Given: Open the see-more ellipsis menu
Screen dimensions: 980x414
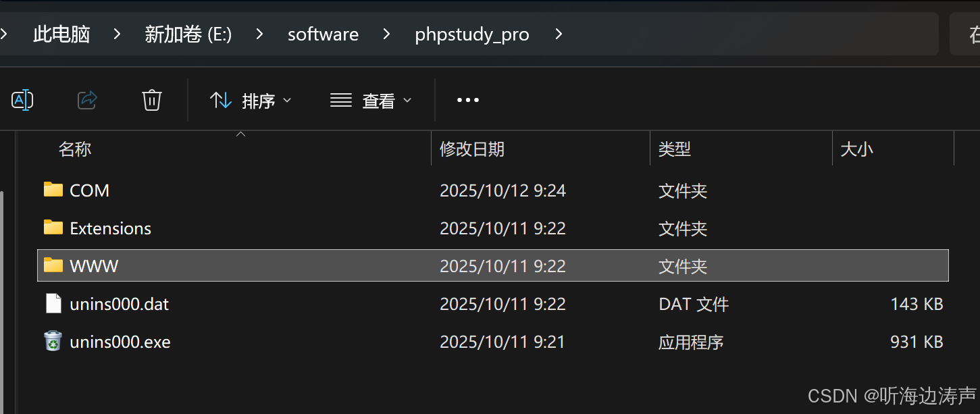Looking at the screenshot, I should coord(467,100).
